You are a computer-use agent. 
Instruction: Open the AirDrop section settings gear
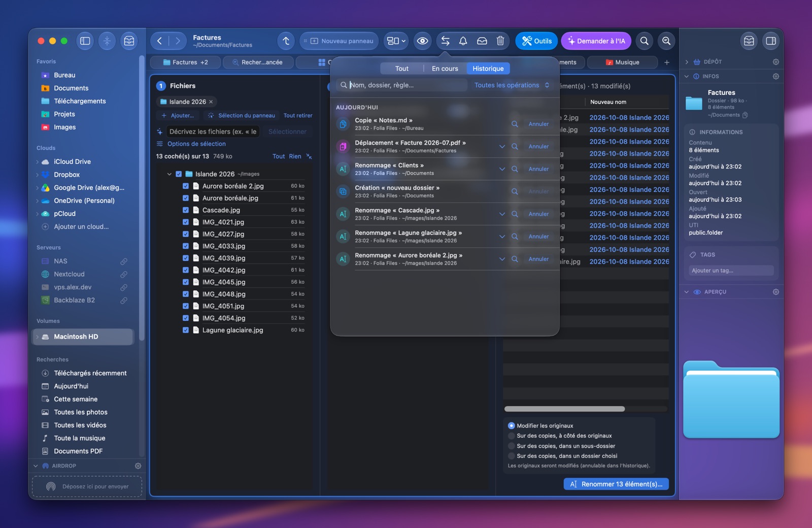tap(138, 466)
